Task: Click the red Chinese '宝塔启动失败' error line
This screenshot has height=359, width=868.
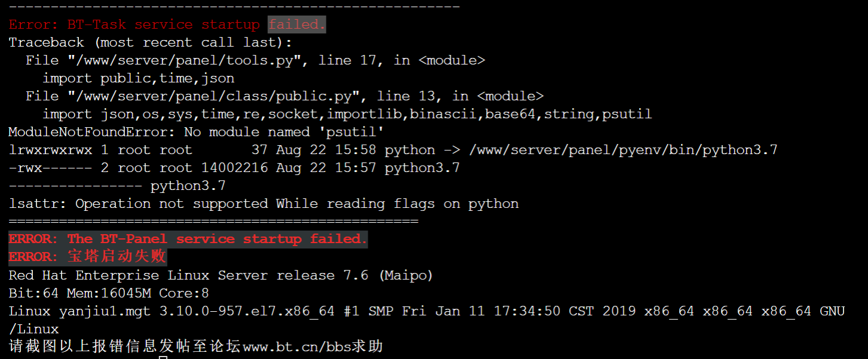Action: (x=87, y=257)
